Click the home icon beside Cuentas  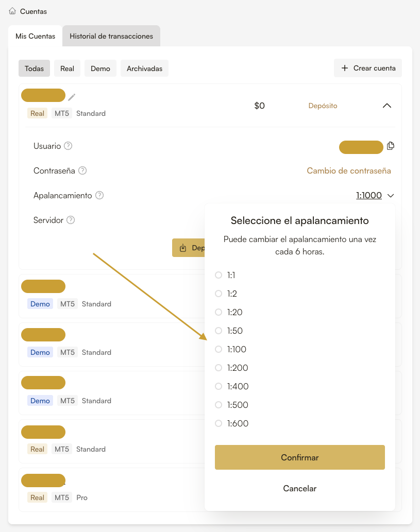point(12,11)
